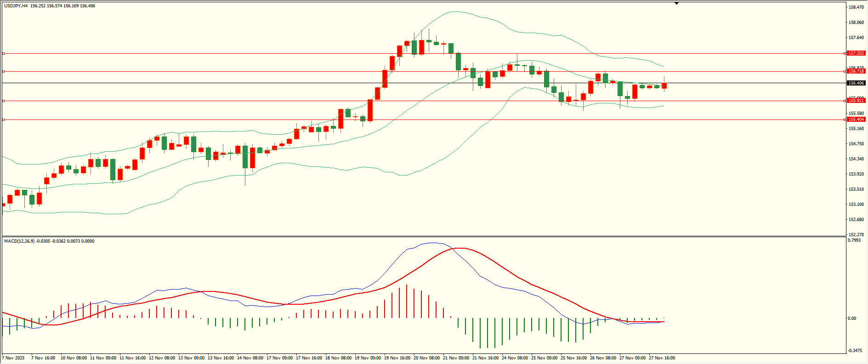Screen dimensions: 868x364
Task: Click the 27 Nov 16:00 time label
Action: pos(662,358)
